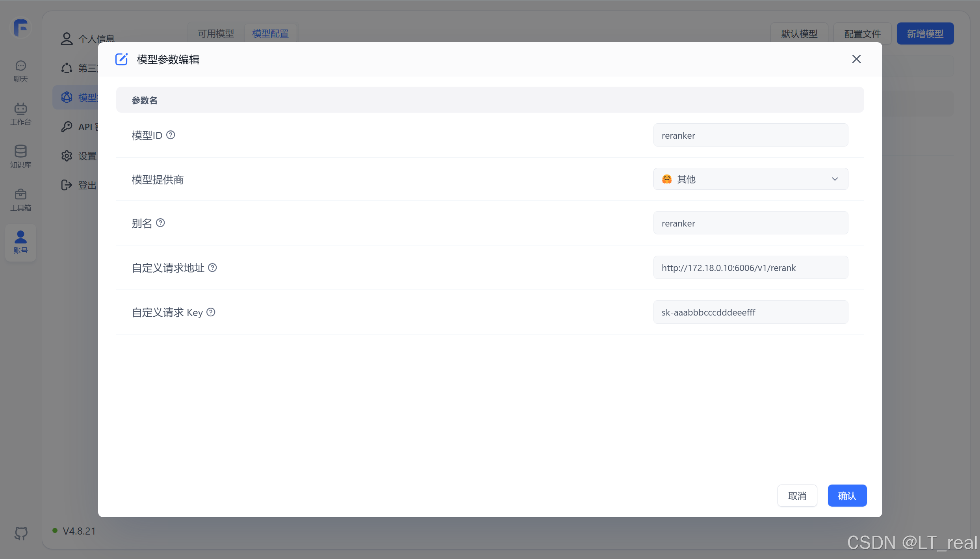Click the 模型ID input field containing reranker

(750, 136)
